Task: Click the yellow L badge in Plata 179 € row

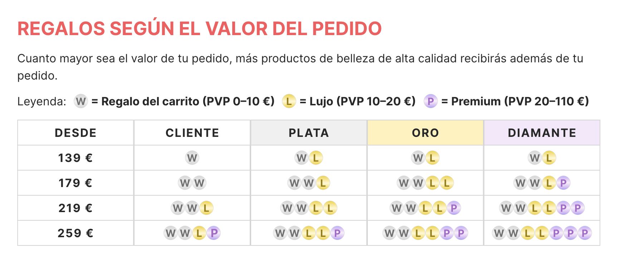Action: [323, 183]
